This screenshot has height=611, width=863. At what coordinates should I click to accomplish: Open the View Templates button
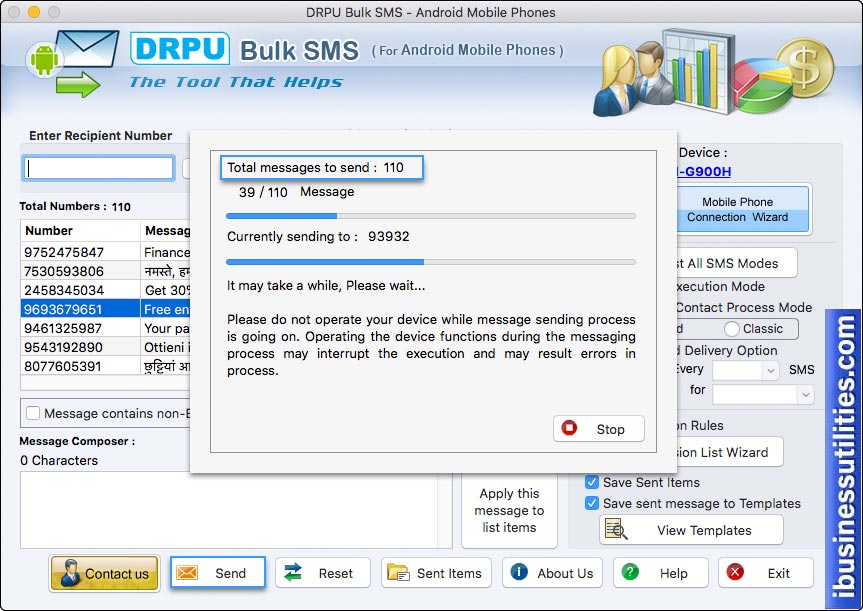691,530
